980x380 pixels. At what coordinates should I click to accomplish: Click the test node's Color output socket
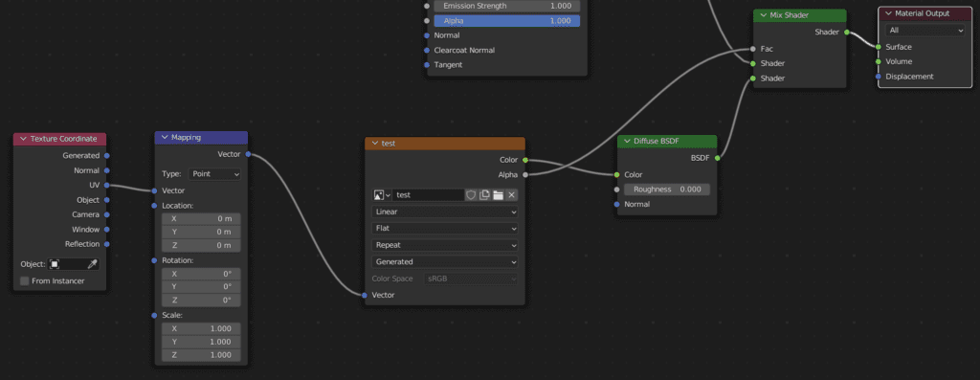[x=525, y=160]
